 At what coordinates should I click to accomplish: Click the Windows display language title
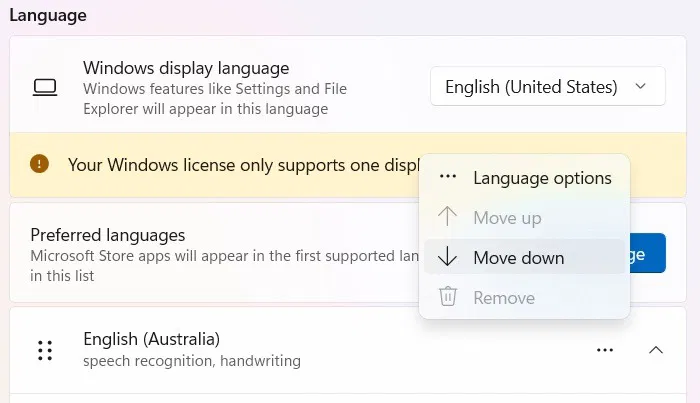click(x=186, y=68)
